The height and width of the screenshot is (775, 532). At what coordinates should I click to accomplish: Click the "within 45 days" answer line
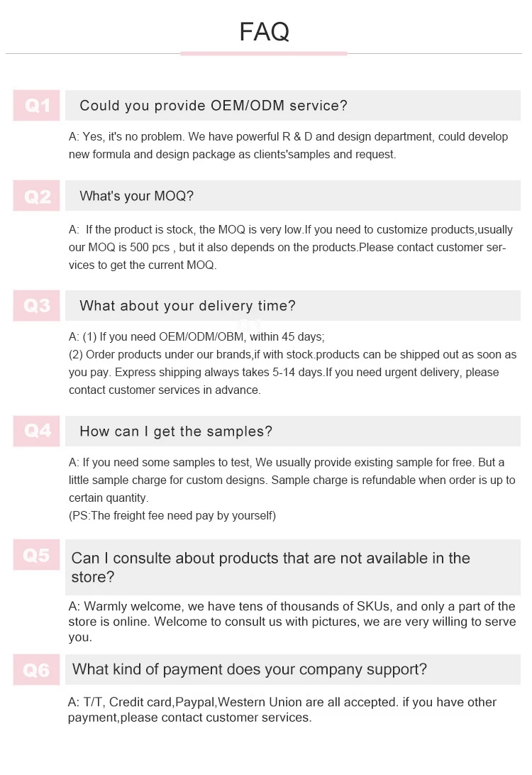[196, 336]
